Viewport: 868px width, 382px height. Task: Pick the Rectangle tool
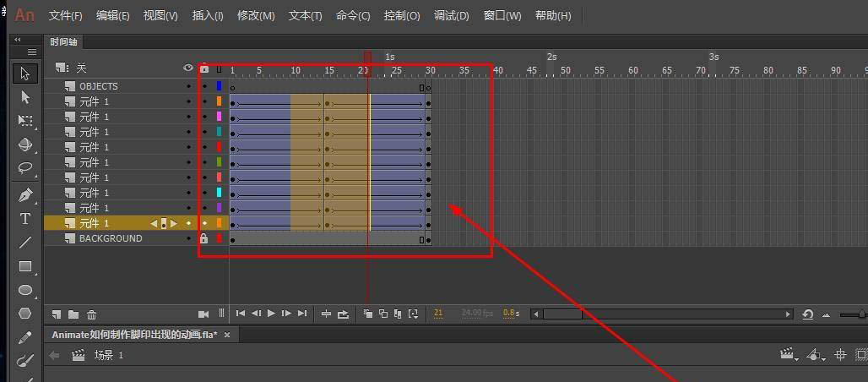pos(25,266)
